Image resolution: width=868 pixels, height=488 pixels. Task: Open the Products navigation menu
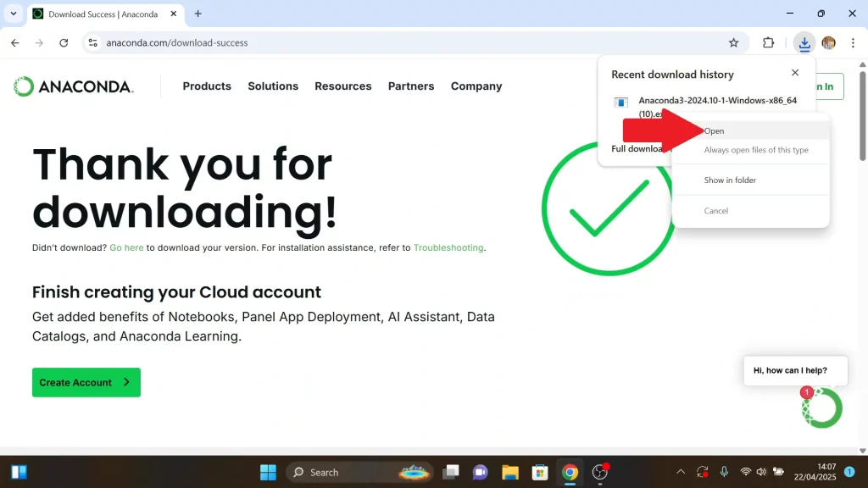pyautogui.click(x=207, y=86)
